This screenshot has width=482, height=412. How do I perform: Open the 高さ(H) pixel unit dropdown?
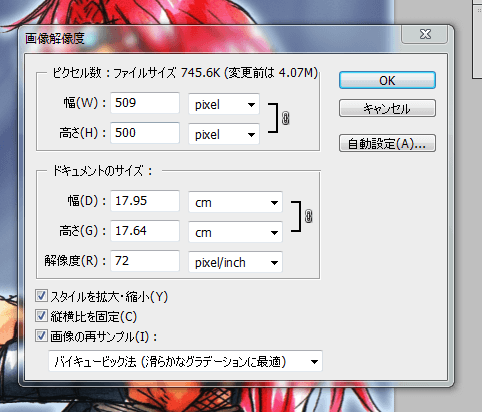224,134
